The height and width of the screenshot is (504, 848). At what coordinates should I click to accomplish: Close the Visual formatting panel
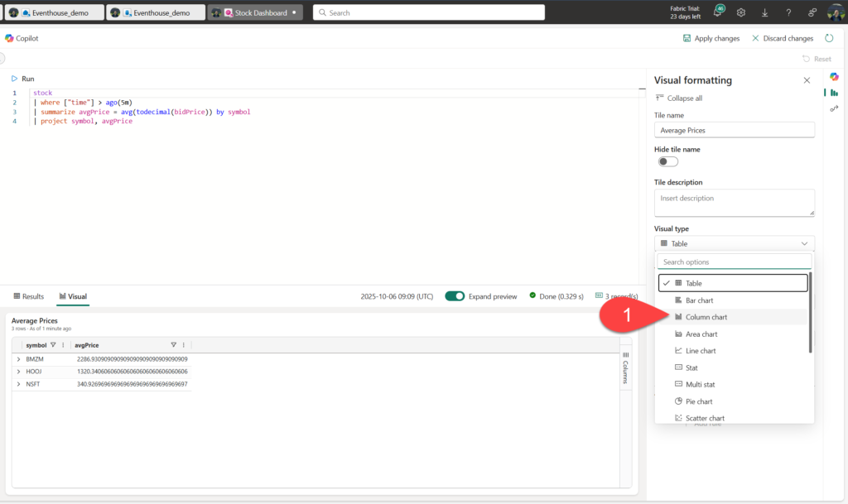coord(807,80)
